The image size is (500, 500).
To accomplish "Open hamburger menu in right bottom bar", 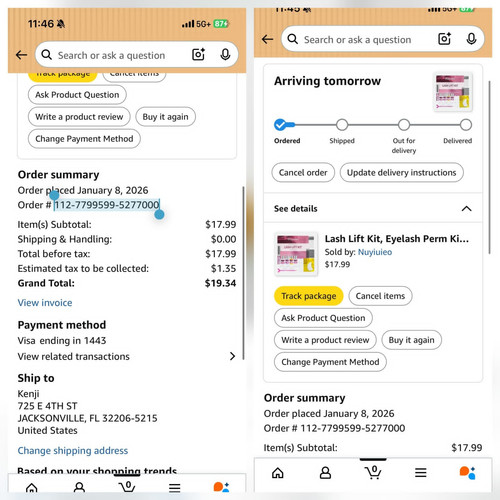I will (421, 473).
